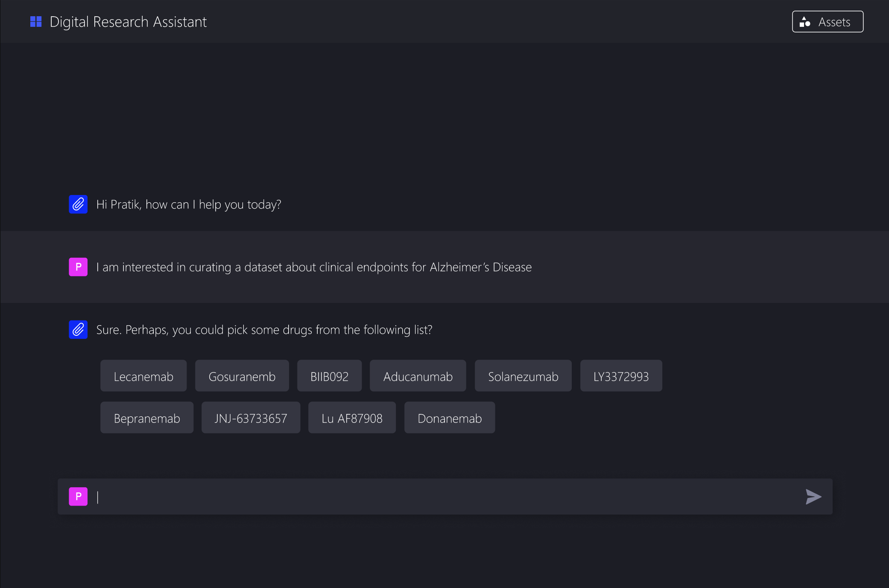Click the paperclip assistant icon to view attachments

pyautogui.click(x=78, y=204)
